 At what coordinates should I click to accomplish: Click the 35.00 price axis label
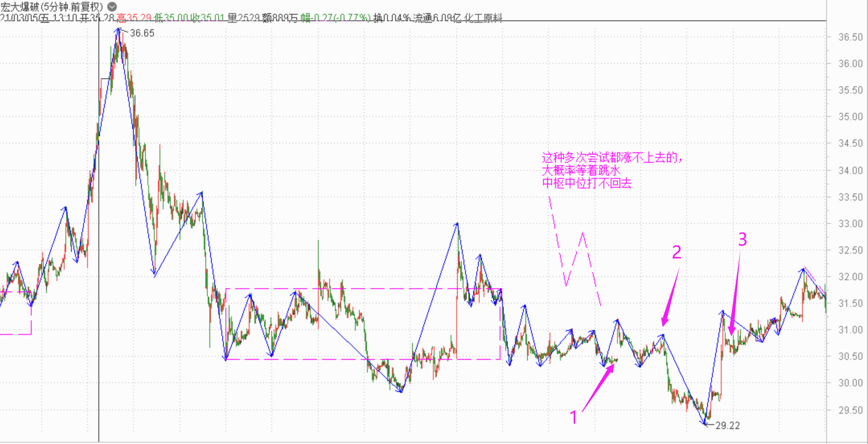point(851,116)
